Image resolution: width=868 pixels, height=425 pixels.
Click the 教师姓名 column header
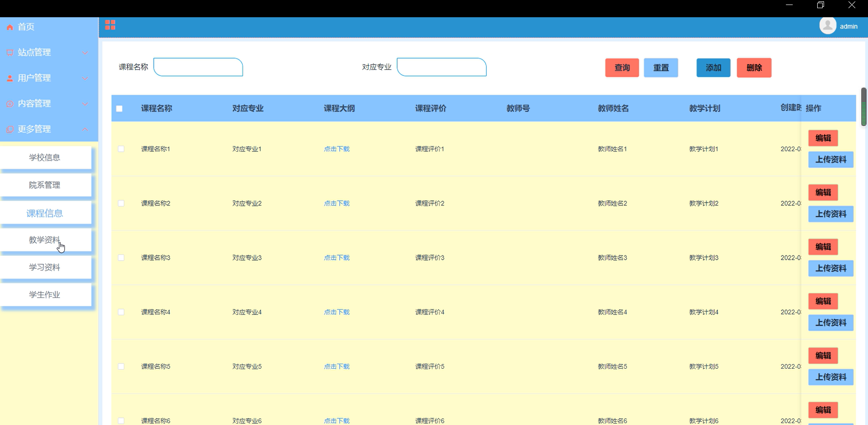coord(613,108)
